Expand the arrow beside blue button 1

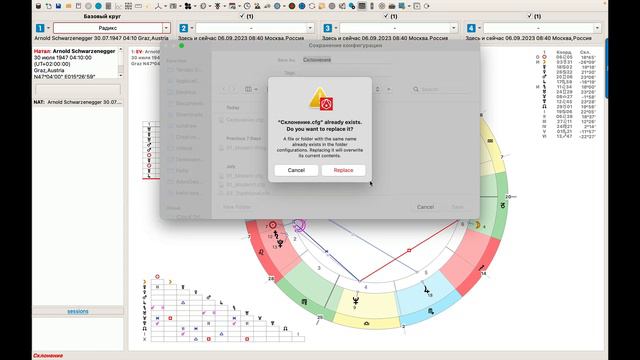coord(49,28)
